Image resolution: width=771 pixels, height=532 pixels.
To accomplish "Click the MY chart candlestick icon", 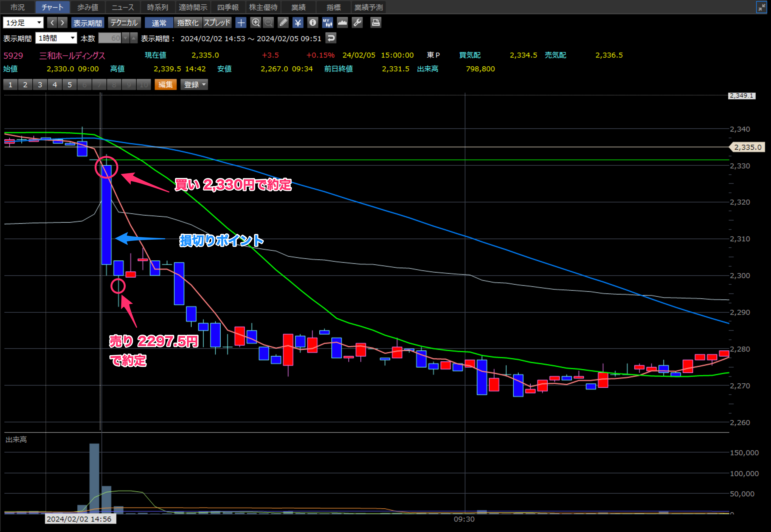I will click(327, 23).
